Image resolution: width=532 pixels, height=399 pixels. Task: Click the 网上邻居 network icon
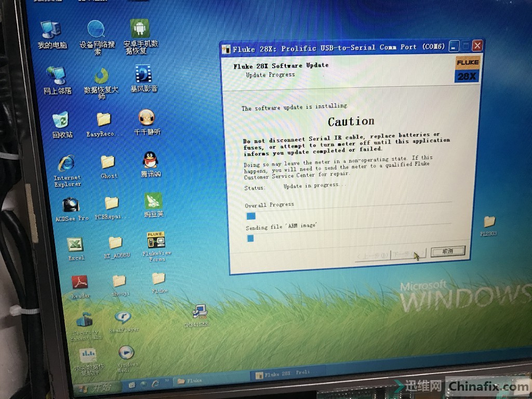57,79
